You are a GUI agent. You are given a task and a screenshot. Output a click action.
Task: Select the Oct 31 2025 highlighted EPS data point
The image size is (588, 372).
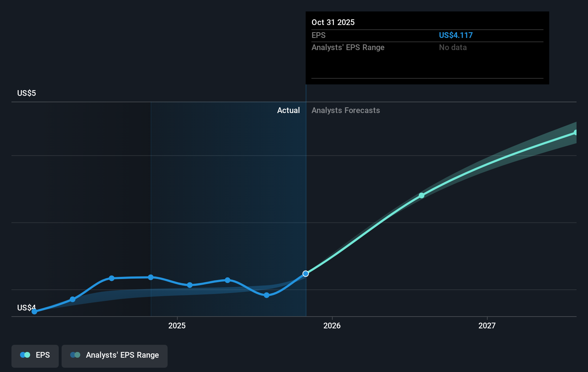305,274
